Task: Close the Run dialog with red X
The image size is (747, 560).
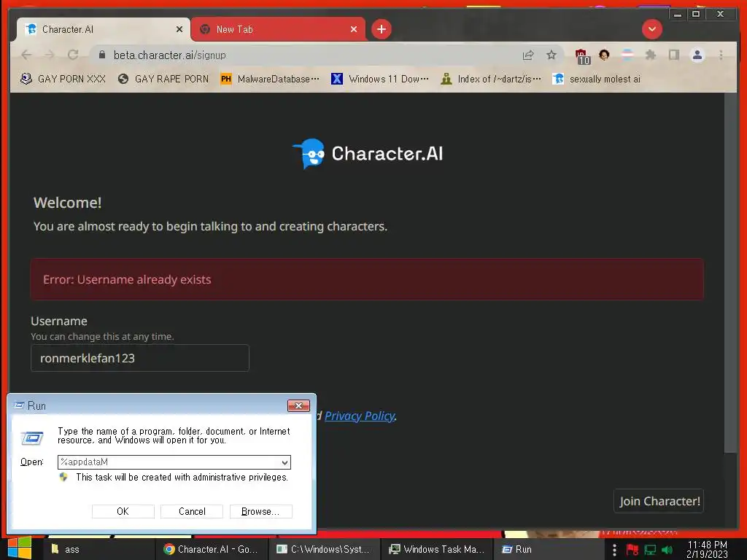Action: (298, 405)
